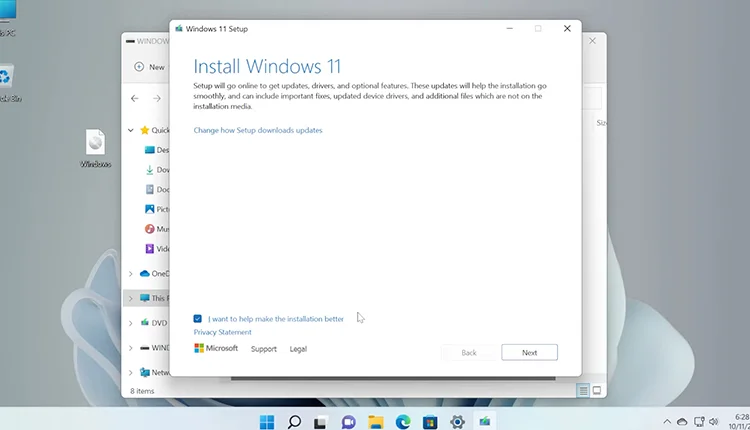The image size is (750, 430).
Task: Expand the This PC tree node
Action: pyautogui.click(x=130, y=298)
